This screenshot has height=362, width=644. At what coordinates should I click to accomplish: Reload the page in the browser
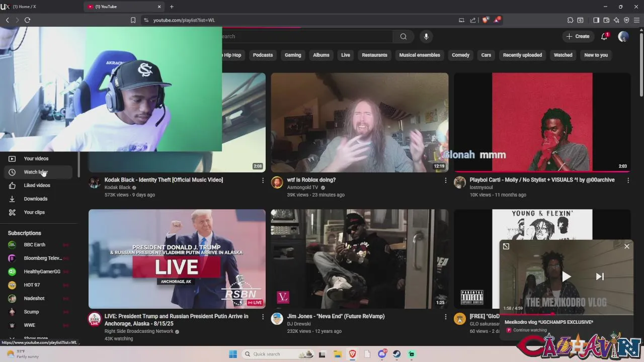27,20
